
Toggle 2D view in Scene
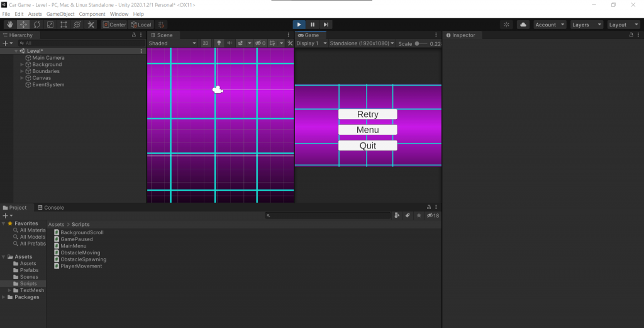[206, 43]
